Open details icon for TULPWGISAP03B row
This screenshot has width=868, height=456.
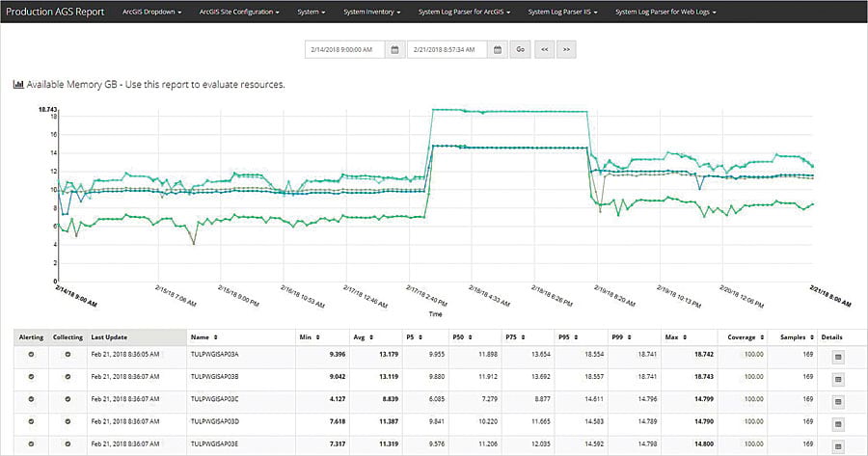(x=838, y=380)
